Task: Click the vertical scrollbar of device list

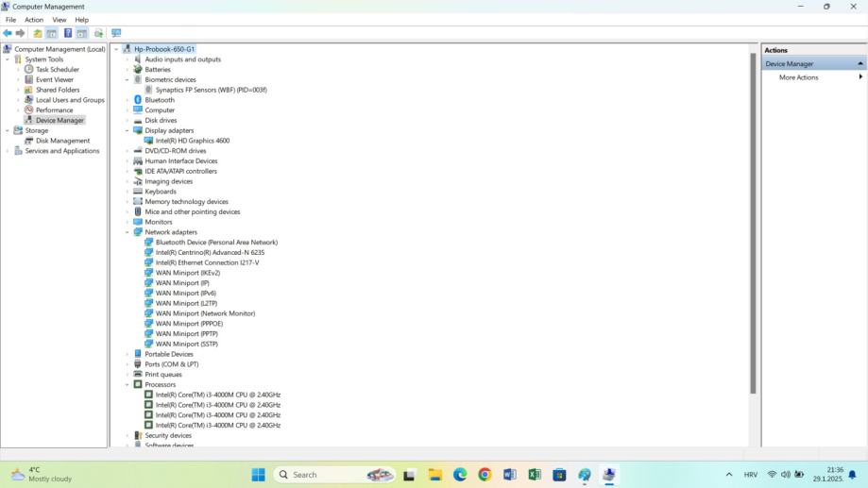Action: tap(753, 223)
